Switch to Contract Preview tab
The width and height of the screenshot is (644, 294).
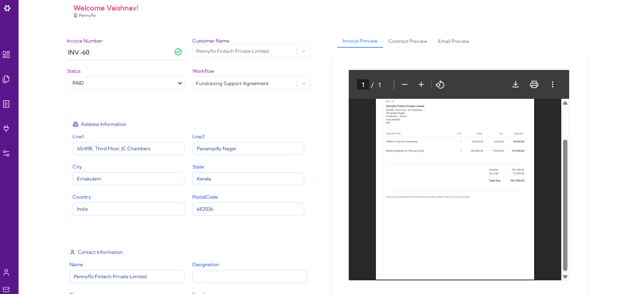[x=408, y=41]
